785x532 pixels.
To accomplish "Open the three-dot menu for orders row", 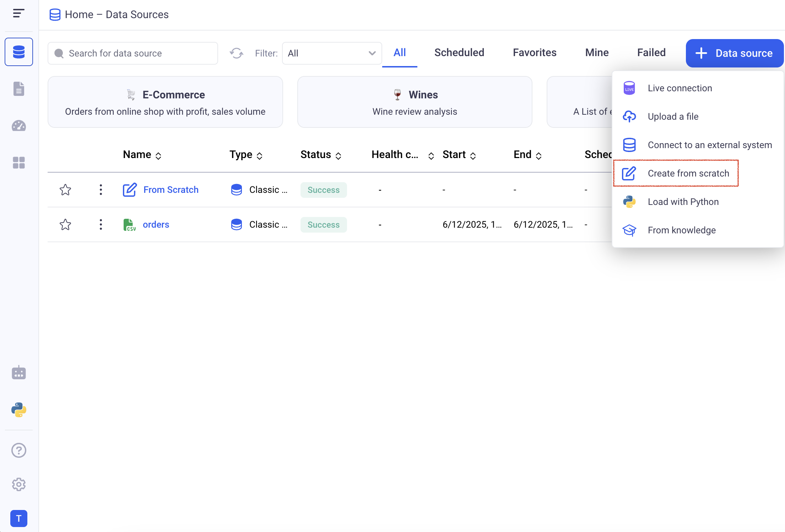I will [x=101, y=224].
